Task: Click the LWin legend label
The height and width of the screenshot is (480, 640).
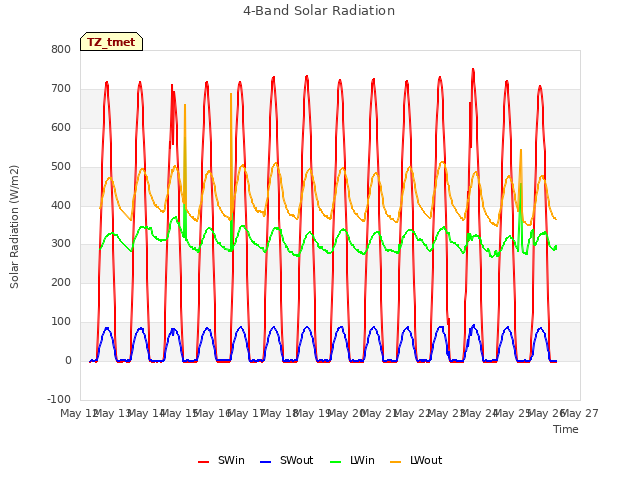Action: click(x=362, y=460)
